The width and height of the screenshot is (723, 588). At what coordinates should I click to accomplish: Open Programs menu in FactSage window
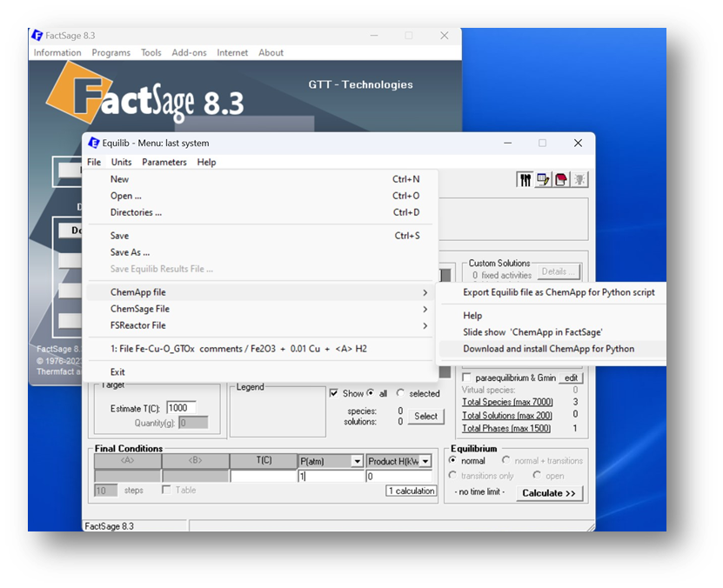pos(111,52)
